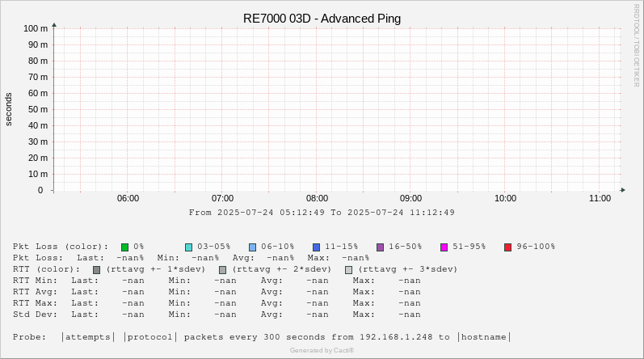The height and width of the screenshot is (359, 644).
Task: Select the cyan 03-05% packet loss swatch
Action: 189,247
